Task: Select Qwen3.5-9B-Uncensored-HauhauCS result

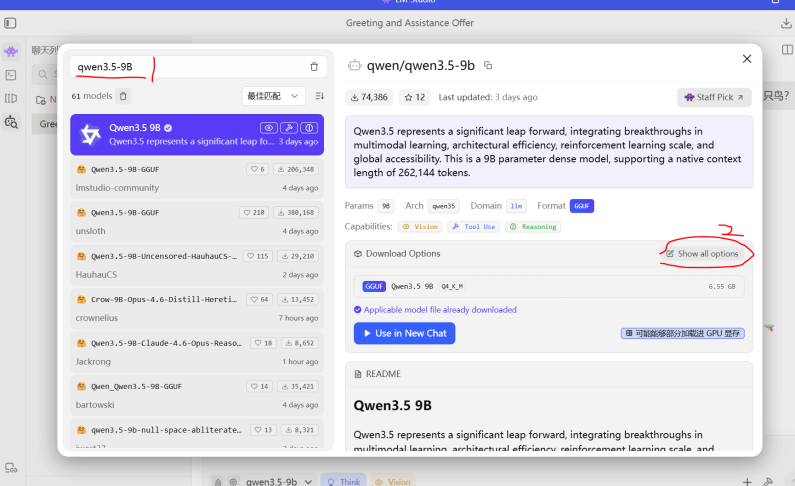Action: coord(197,265)
